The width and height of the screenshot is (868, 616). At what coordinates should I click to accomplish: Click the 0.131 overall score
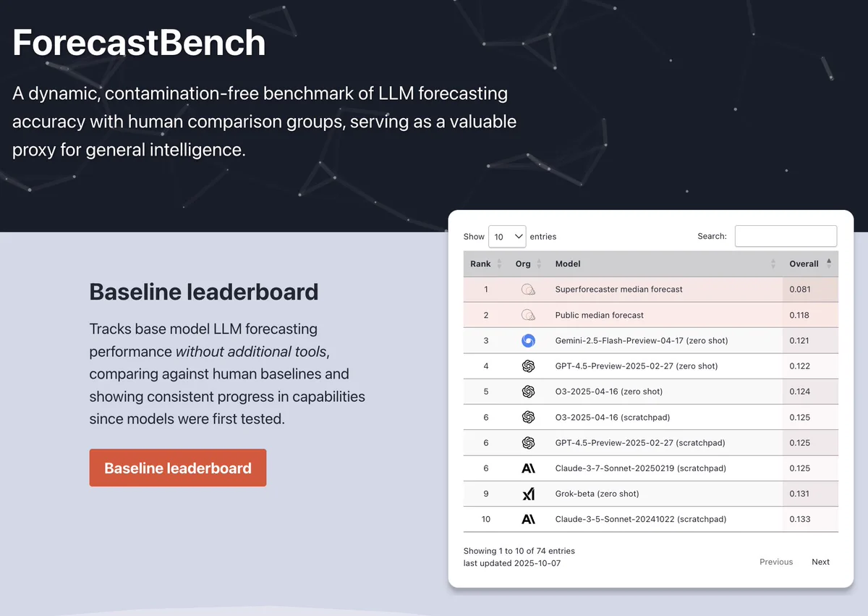click(800, 494)
